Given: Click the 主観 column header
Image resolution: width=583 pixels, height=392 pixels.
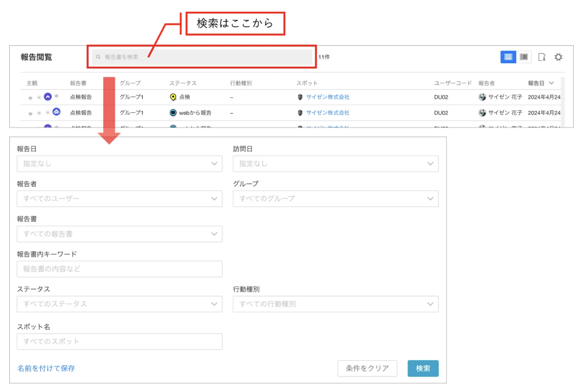Looking at the screenshot, I should 32,83.
